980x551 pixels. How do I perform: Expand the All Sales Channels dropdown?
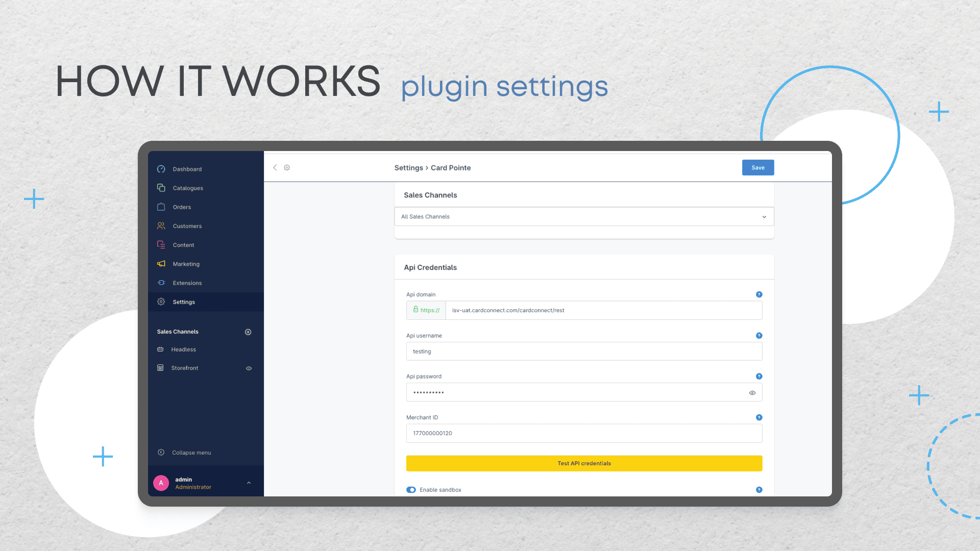[x=764, y=217]
